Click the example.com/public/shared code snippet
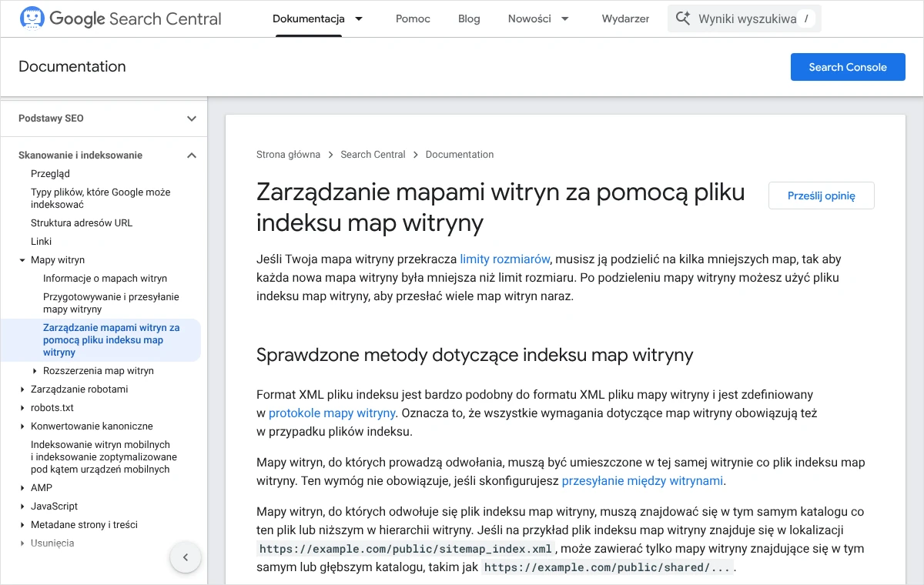924x585 pixels. [608, 567]
